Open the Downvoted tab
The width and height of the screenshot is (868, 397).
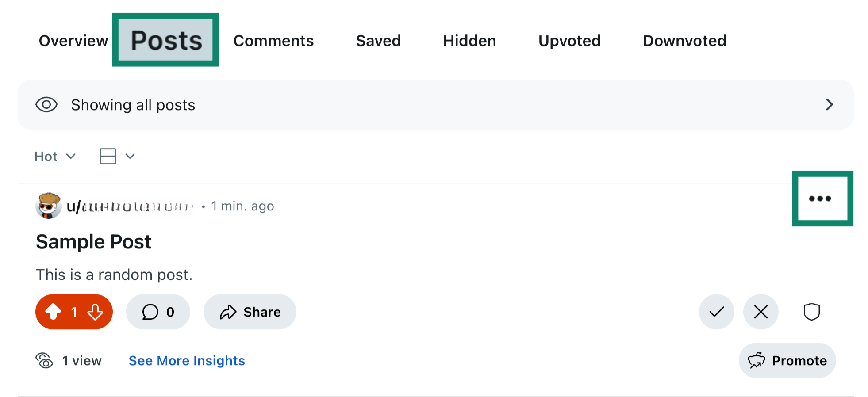tap(684, 41)
